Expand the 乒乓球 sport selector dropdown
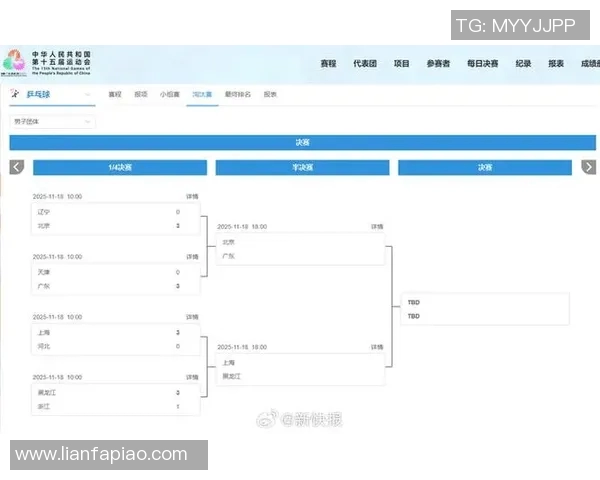The width and height of the screenshot is (600, 480). 52,95
